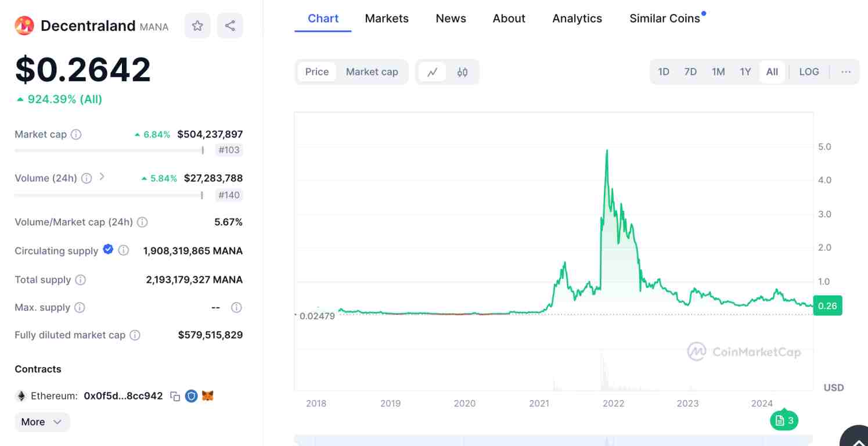Select the Price chart toggle
Viewport: 868px width, 446px height.
click(x=317, y=72)
